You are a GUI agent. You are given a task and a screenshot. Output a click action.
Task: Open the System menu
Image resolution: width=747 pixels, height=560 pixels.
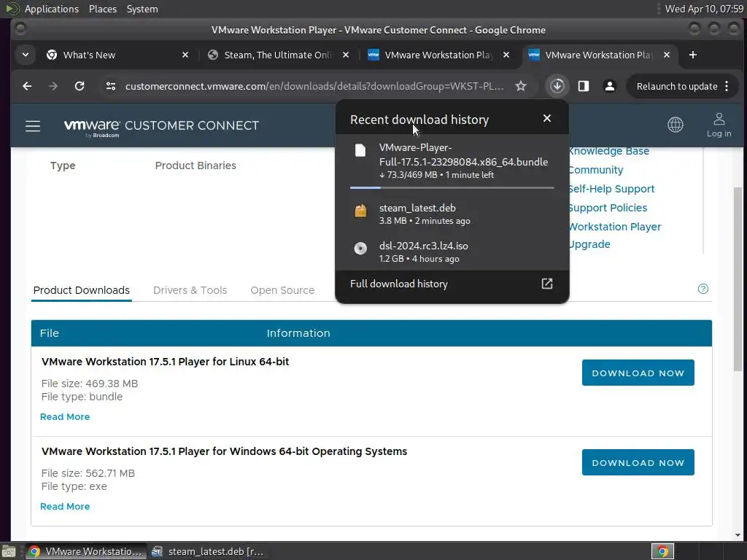click(x=142, y=9)
